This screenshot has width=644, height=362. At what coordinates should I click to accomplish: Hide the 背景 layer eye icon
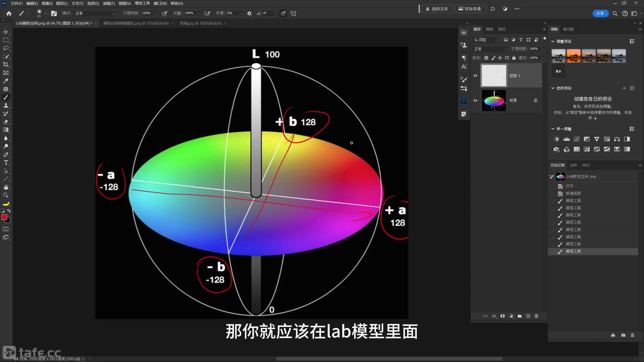pyautogui.click(x=475, y=100)
